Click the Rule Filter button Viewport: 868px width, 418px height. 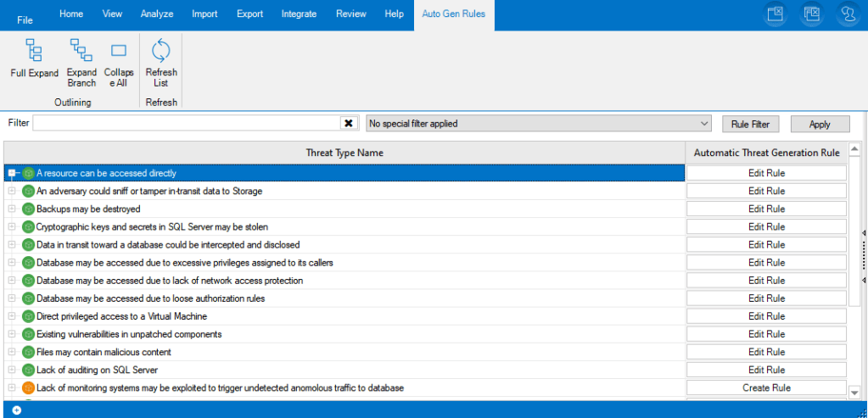pos(750,124)
